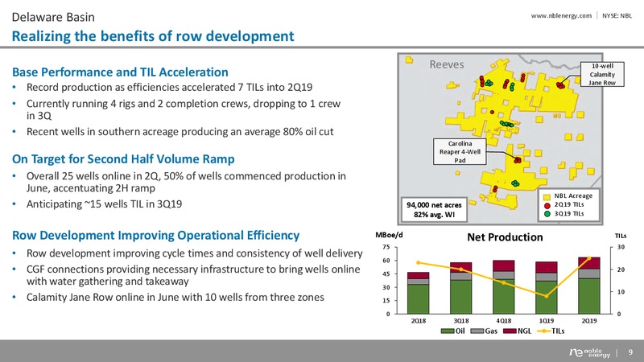Click the gray Gas legend swatch
Screen dimensions: 644x362
pos(477,331)
